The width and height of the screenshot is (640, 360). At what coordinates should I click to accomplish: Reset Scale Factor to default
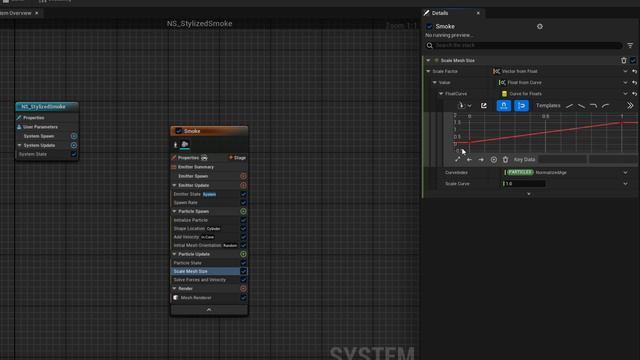pyautogui.click(x=634, y=71)
